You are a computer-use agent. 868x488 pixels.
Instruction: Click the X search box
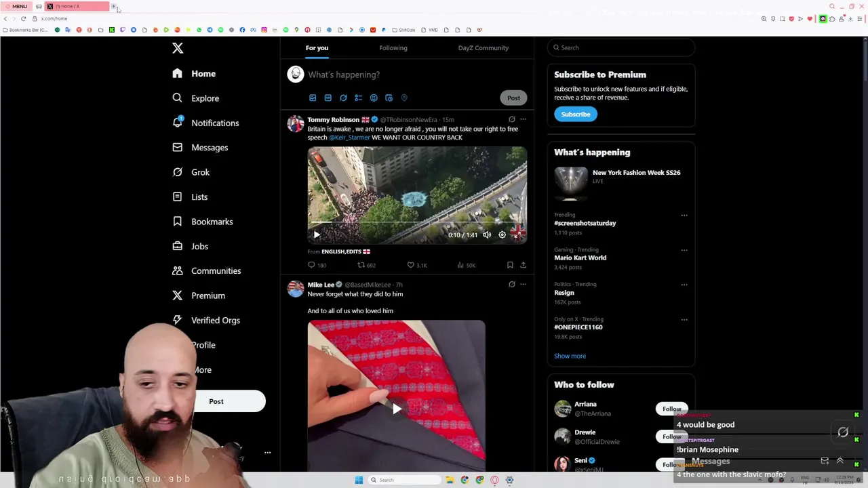[621, 47]
